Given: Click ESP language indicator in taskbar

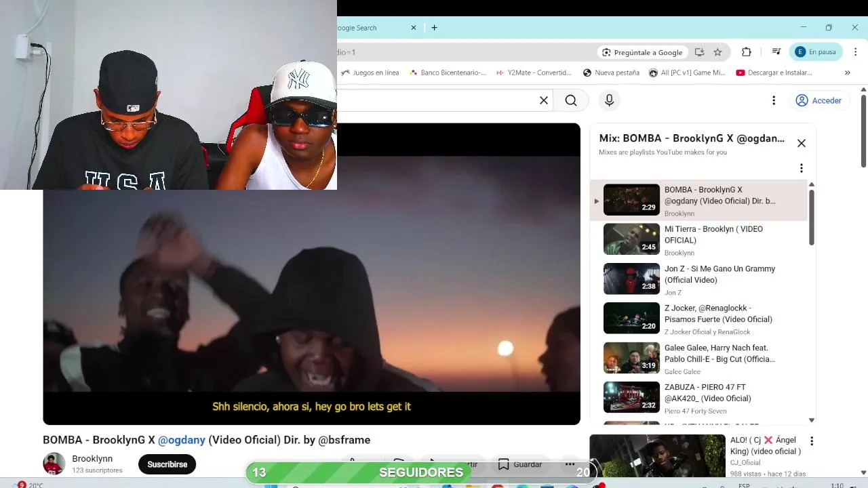Looking at the screenshot, I should [x=744, y=485].
